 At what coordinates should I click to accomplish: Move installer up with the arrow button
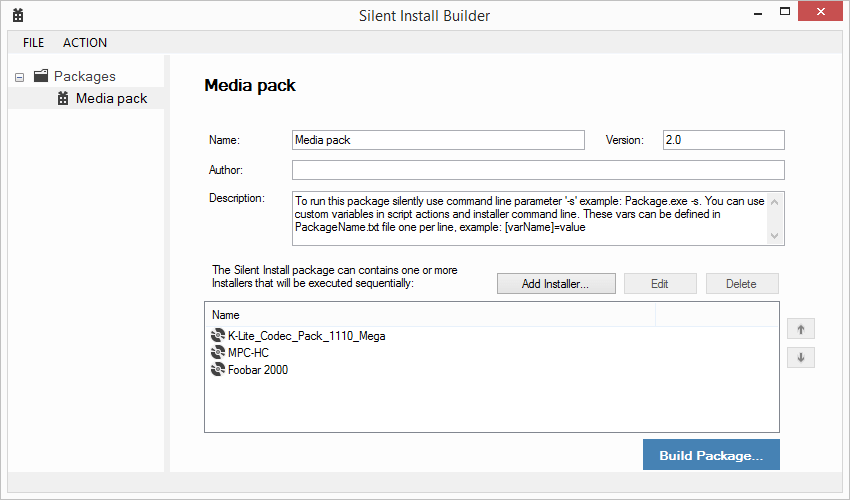coord(800,329)
